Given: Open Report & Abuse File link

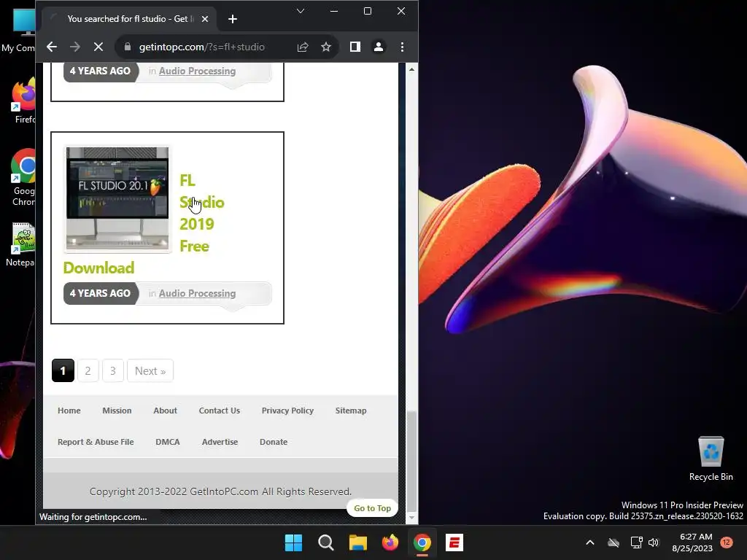Looking at the screenshot, I should (96, 442).
